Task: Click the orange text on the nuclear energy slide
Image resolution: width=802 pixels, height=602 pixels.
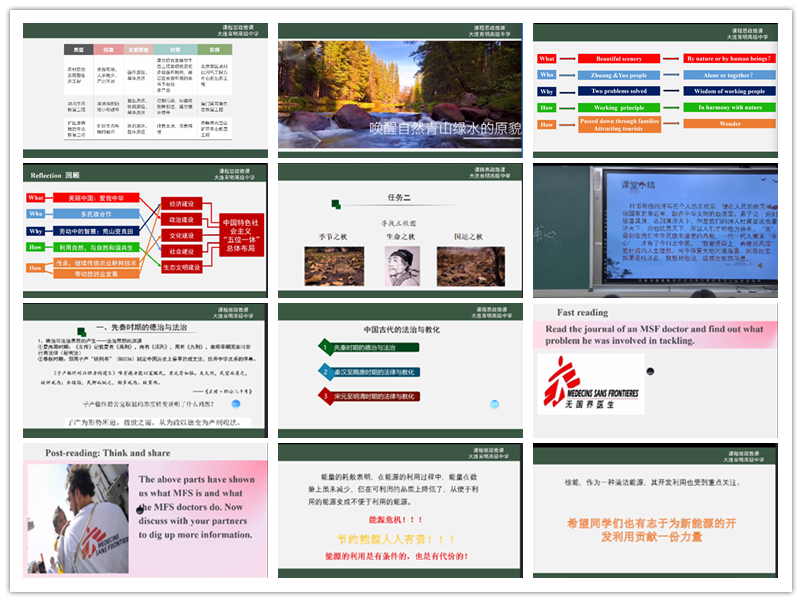Action: (655, 530)
